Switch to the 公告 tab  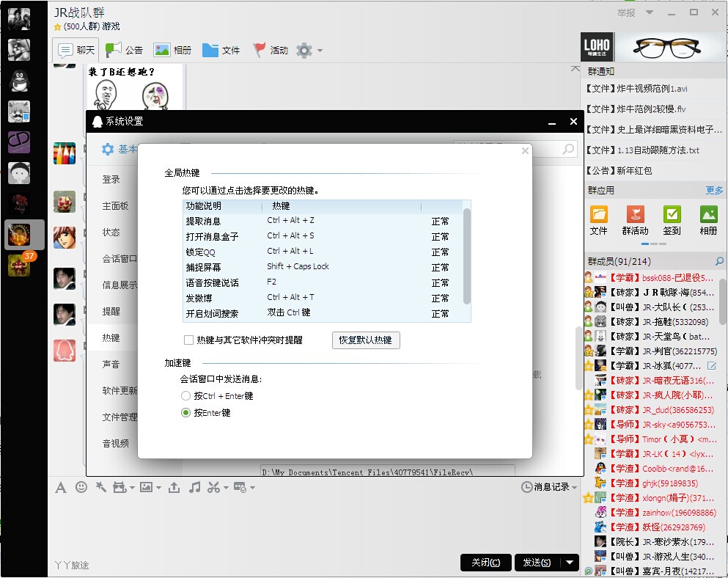coord(124,51)
